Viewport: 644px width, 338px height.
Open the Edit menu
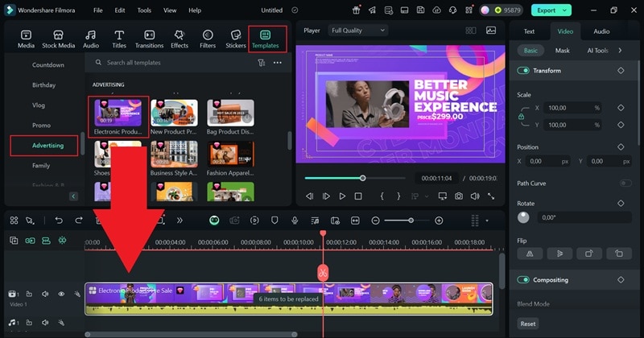120,10
